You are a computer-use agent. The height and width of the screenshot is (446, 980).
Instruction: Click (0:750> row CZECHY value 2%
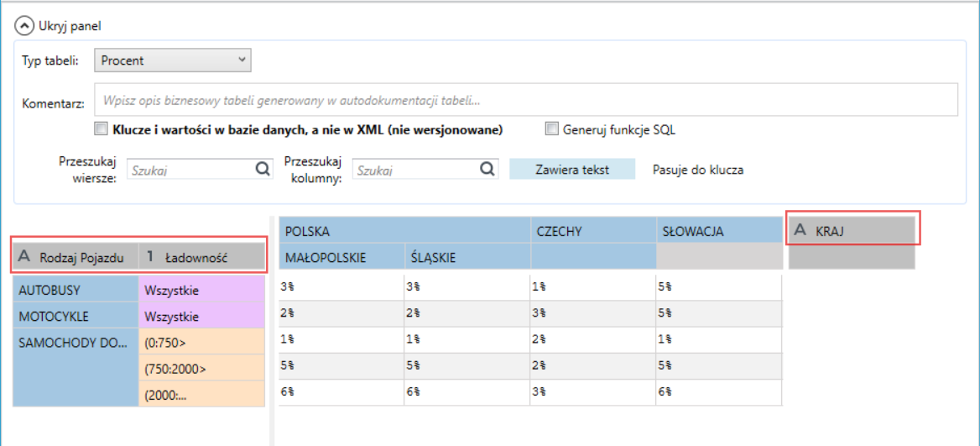(593, 339)
